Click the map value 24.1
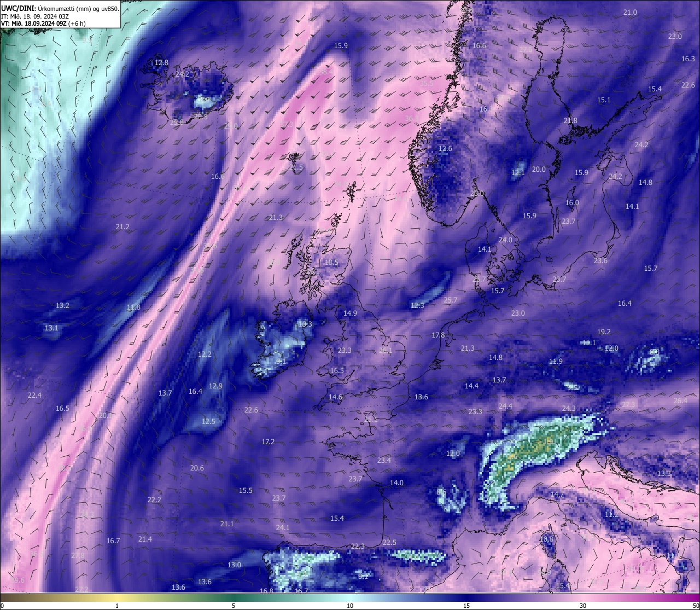The image size is (700, 610). [x=283, y=528]
